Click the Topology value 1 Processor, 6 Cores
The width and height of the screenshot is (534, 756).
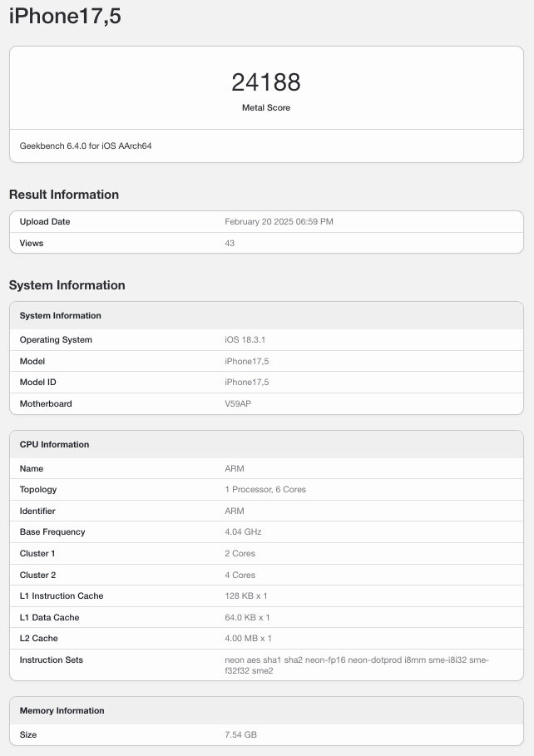(x=265, y=489)
